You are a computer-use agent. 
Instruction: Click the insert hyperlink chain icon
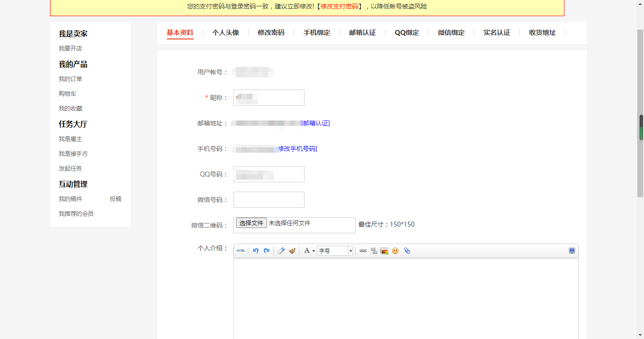(363, 251)
